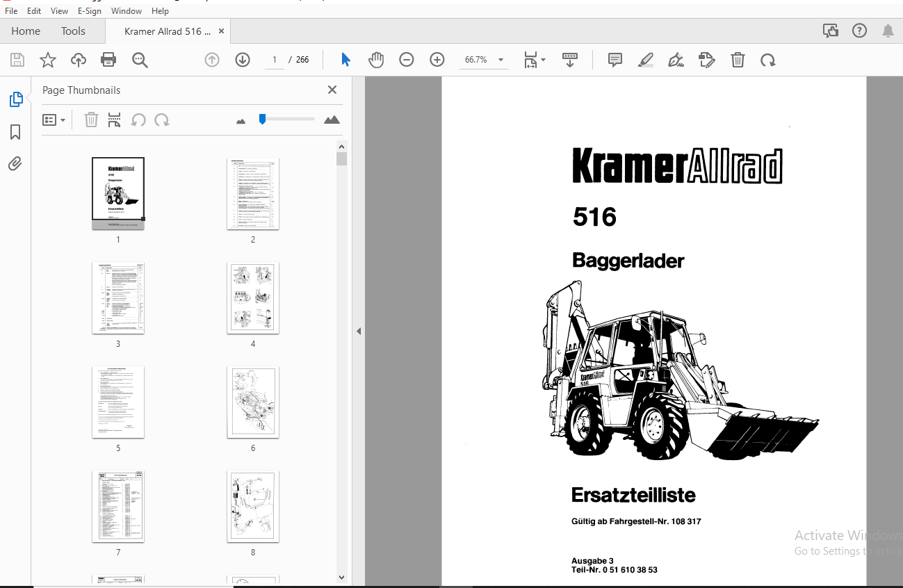Viewport: 903px width, 588px height.
Task: Click the 'Ersatzteilliste' heading in the document
Action: coord(633,495)
